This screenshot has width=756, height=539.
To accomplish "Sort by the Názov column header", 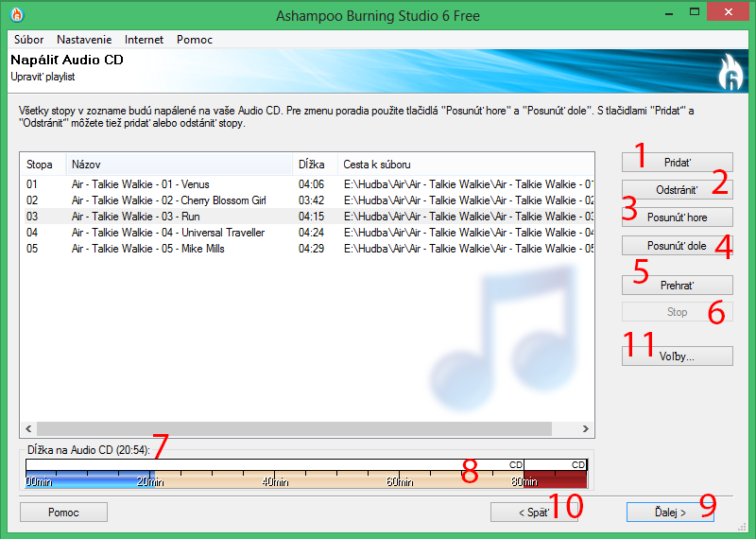I will (x=180, y=165).
